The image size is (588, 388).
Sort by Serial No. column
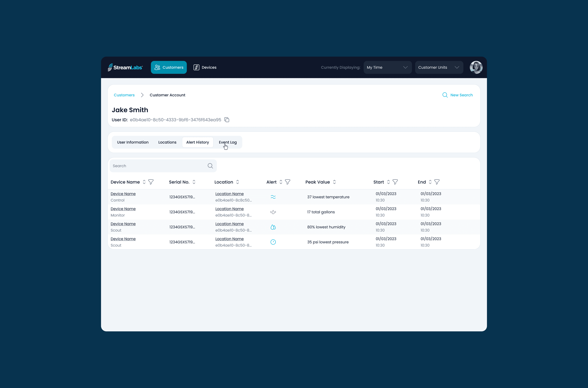[x=194, y=182]
